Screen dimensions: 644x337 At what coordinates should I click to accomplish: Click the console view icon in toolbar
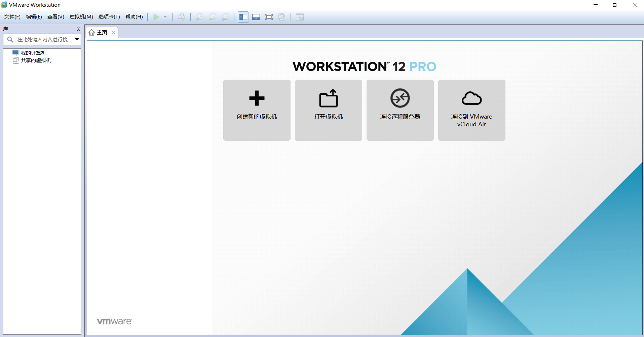pos(300,17)
